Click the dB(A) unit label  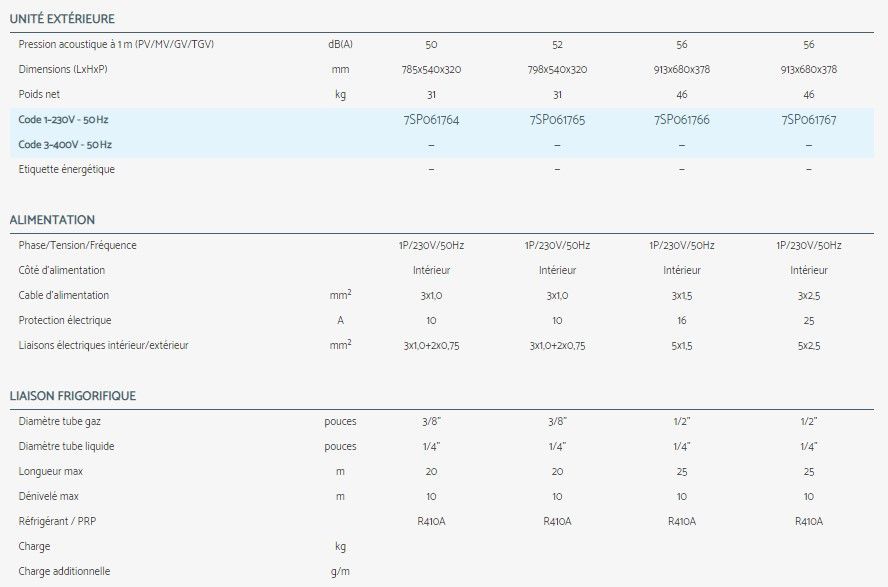click(x=340, y=45)
